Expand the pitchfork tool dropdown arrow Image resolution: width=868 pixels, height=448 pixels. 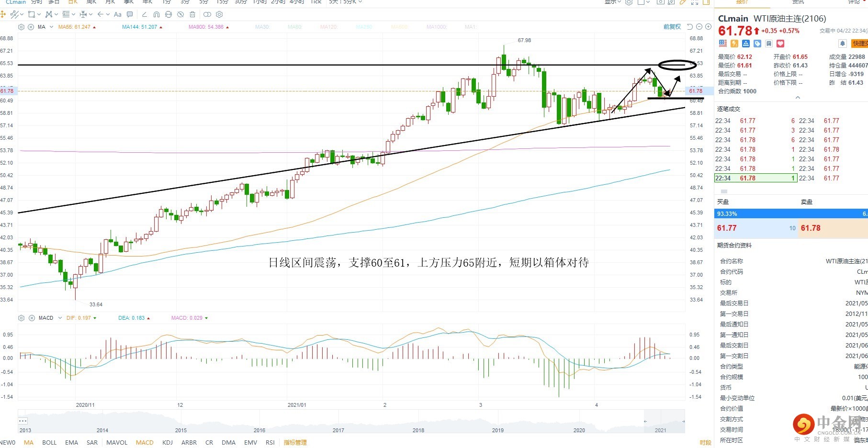coord(56,14)
